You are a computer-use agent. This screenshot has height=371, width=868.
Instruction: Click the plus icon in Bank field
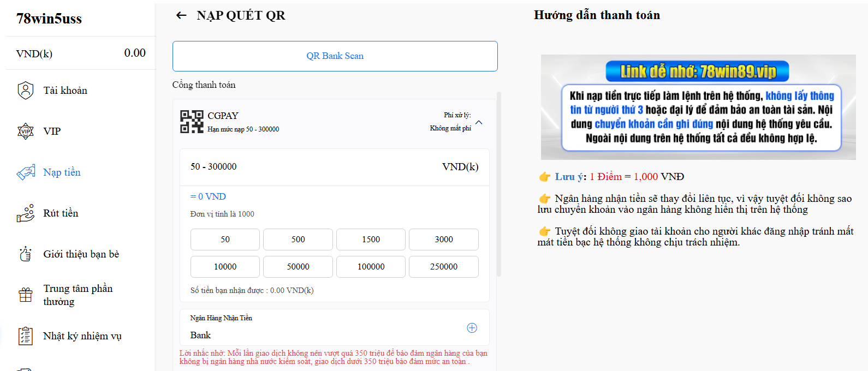pos(472,328)
